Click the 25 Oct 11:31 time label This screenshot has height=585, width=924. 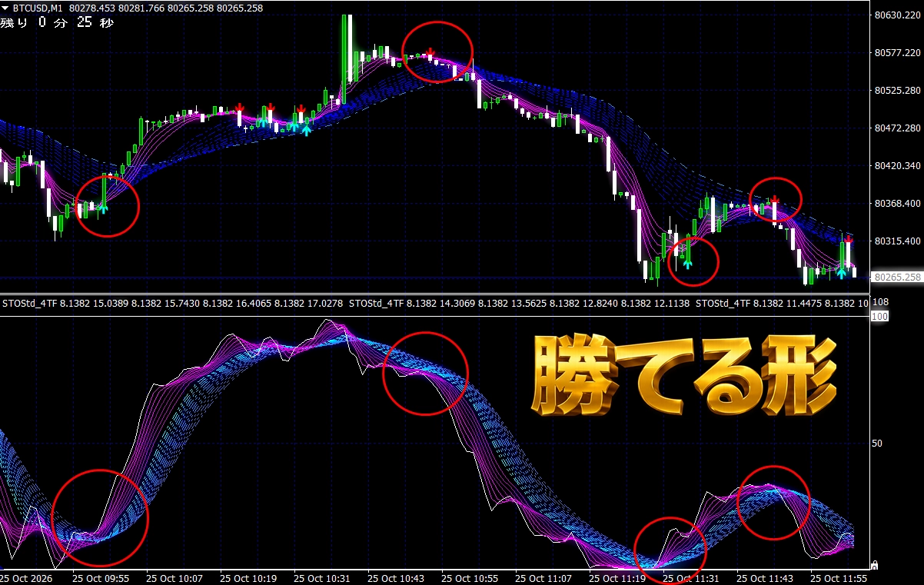(691, 577)
